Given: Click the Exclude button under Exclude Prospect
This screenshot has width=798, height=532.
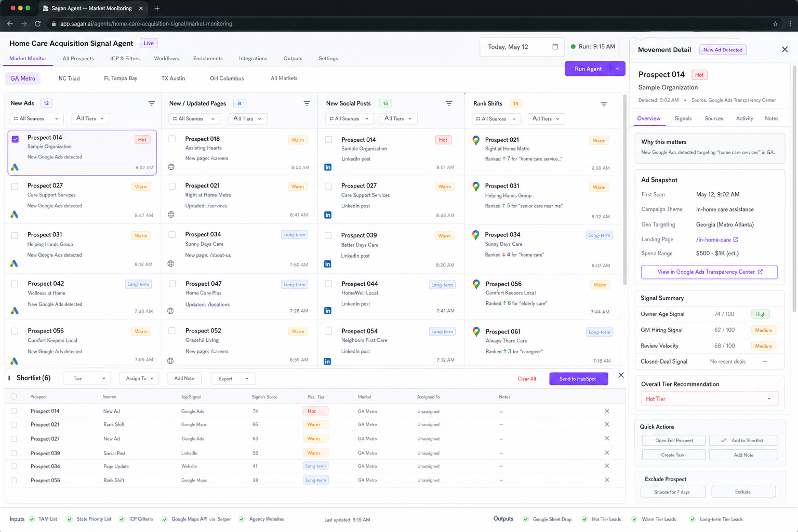Looking at the screenshot, I should pos(743,491).
